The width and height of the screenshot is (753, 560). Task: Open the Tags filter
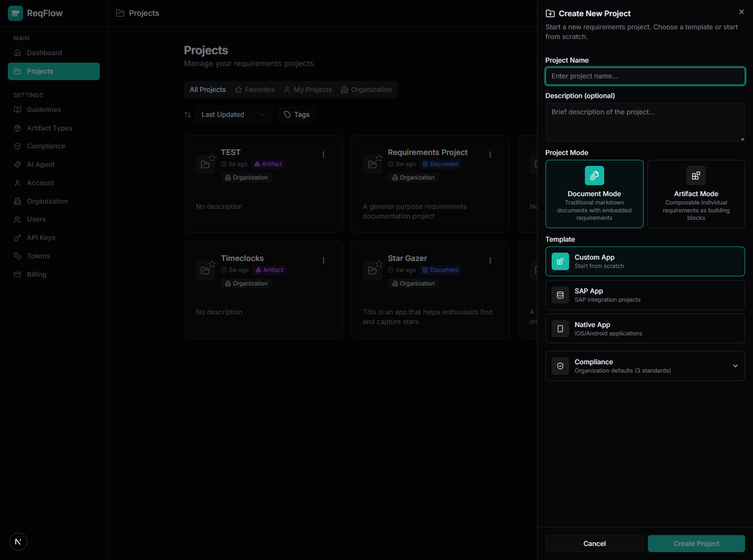tap(296, 114)
